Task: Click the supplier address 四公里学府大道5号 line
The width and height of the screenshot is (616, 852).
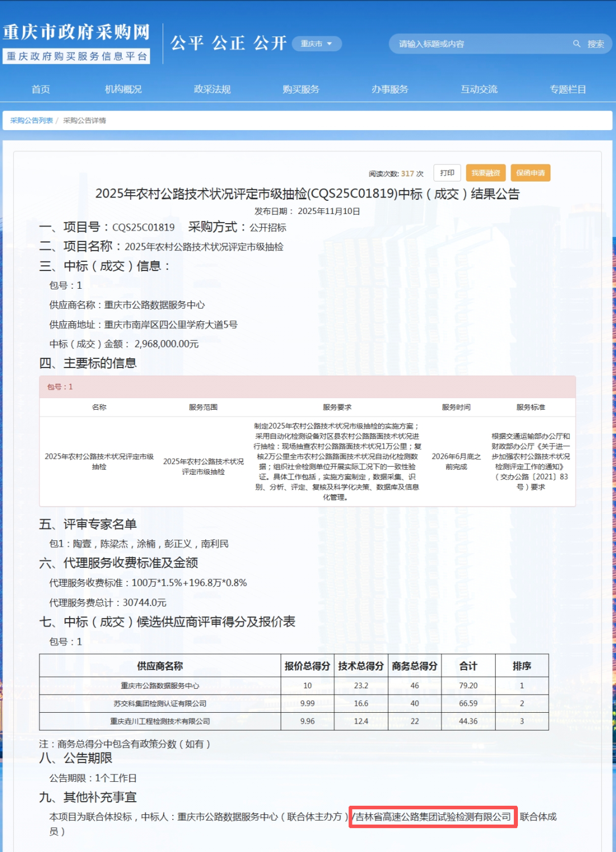Action: pyautogui.click(x=143, y=324)
